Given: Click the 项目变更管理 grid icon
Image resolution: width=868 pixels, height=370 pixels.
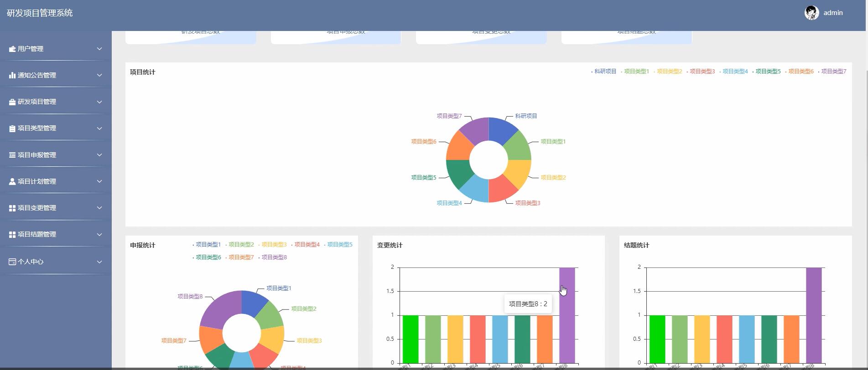Looking at the screenshot, I should tap(12, 208).
